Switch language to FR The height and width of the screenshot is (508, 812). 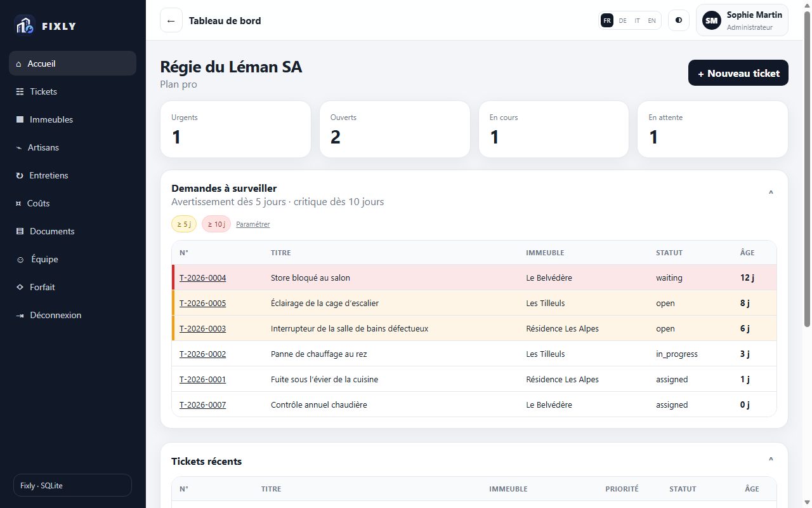pyautogui.click(x=607, y=20)
